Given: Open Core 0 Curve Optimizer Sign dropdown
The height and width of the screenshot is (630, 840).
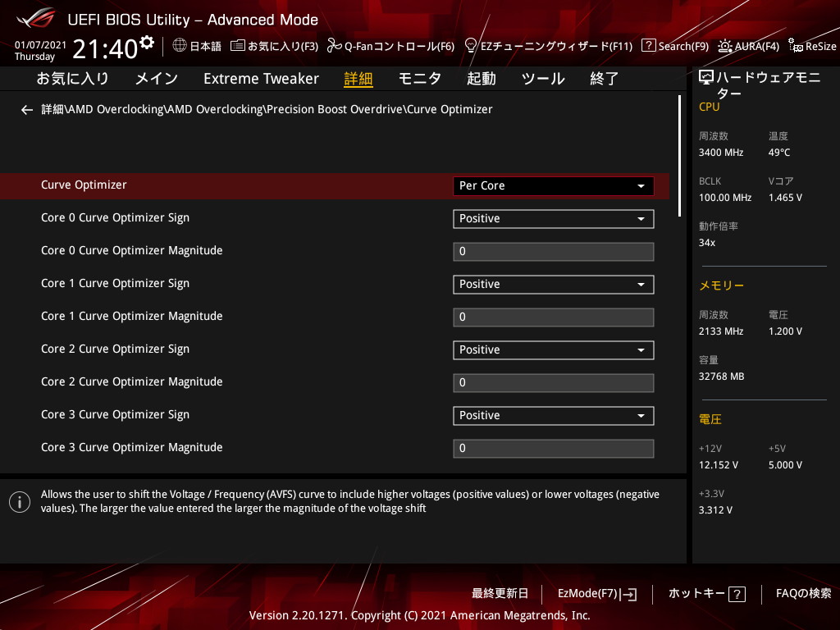Looking at the screenshot, I should click(x=554, y=218).
